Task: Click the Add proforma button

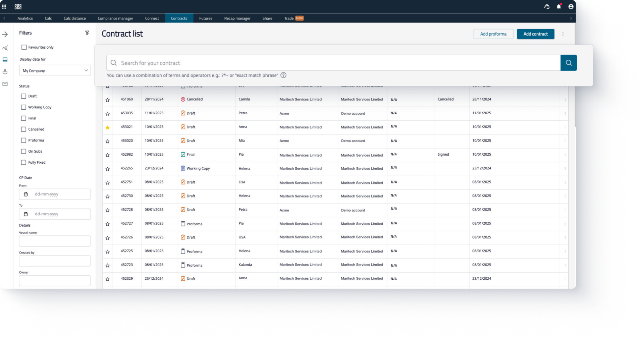Action: [x=493, y=34]
